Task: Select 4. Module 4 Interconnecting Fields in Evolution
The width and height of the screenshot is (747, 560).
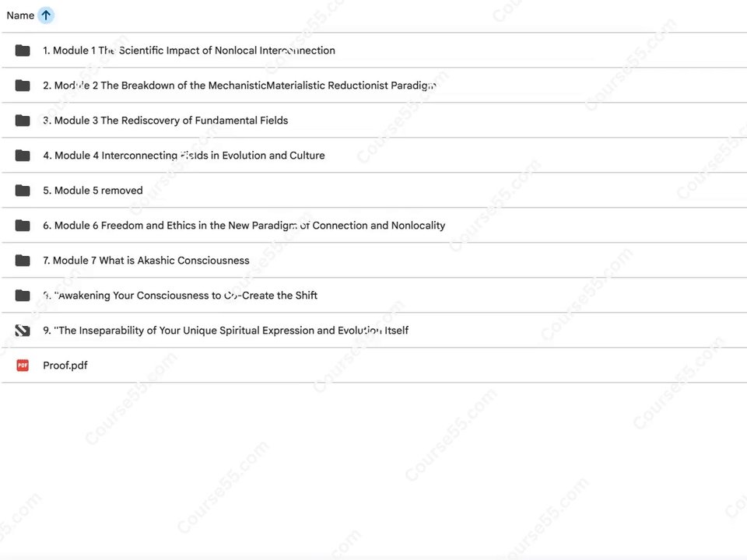Action: click(x=184, y=156)
